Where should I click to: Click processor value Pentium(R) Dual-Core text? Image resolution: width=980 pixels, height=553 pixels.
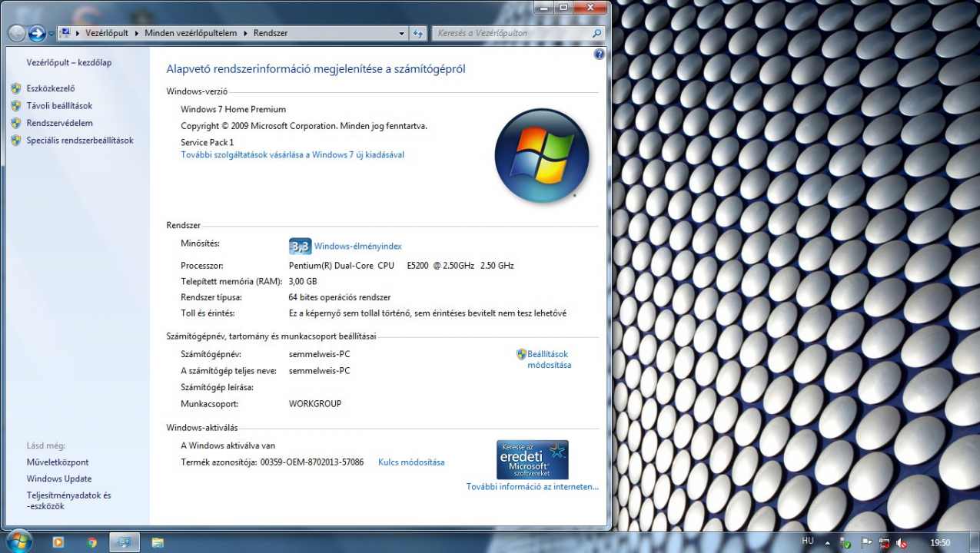point(401,266)
